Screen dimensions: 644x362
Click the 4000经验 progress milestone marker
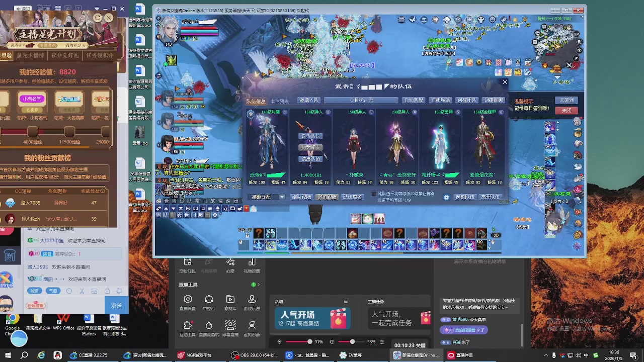coord(33,132)
